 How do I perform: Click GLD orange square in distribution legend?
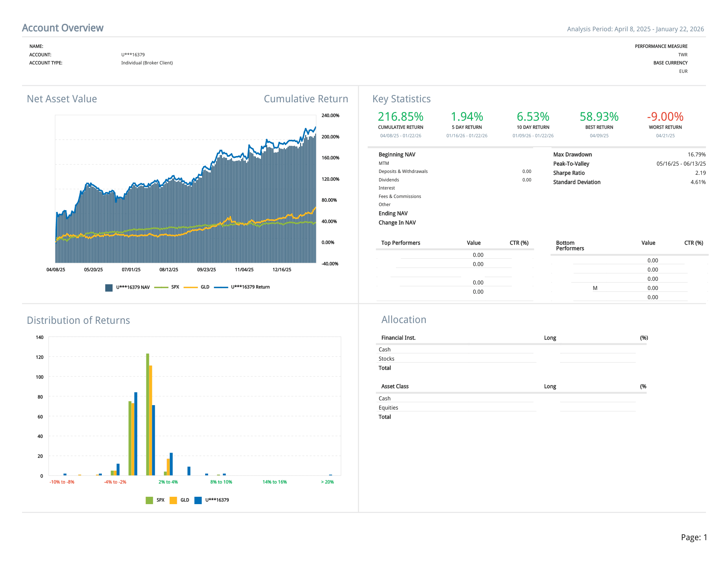pyautogui.click(x=173, y=500)
